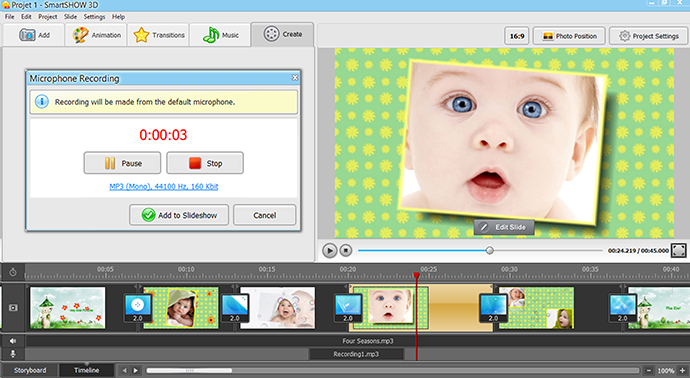Open Photo Position settings
The width and height of the screenshot is (690, 378).
569,36
